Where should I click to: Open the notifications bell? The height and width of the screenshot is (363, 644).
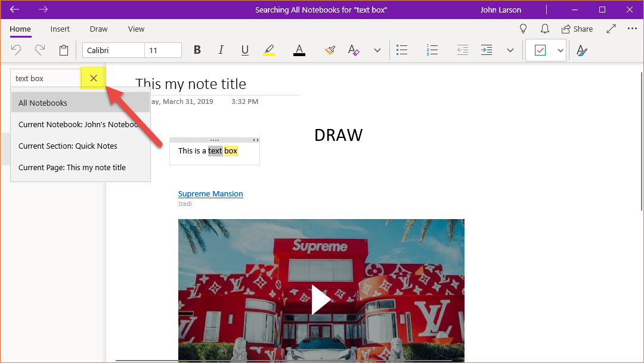[x=544, y=29]
